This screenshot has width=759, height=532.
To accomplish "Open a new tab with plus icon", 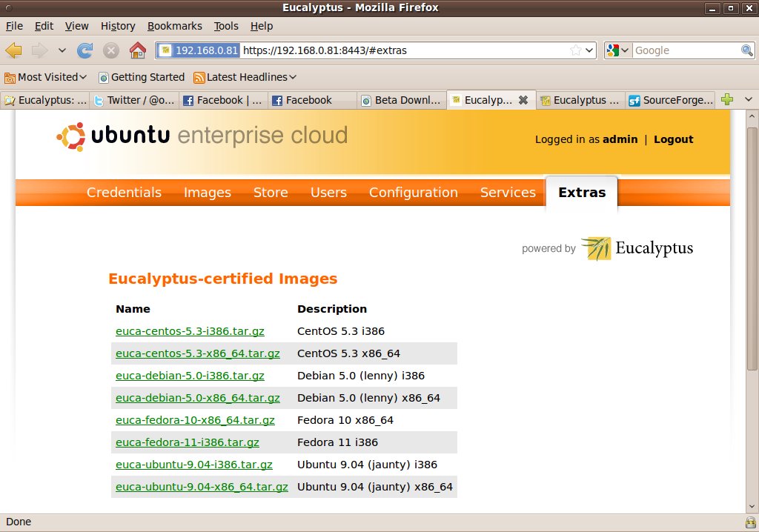I will pos(727,100).
